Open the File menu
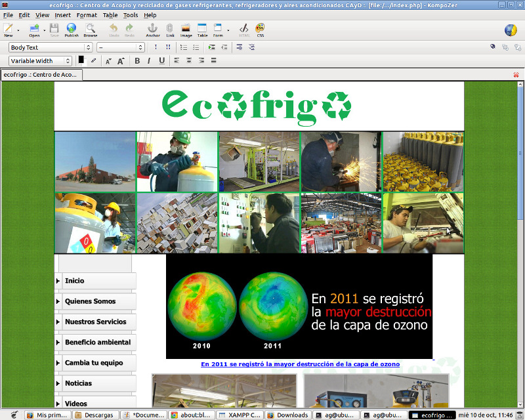This screenshot has height=420, width=525. [x=8, y=15]
